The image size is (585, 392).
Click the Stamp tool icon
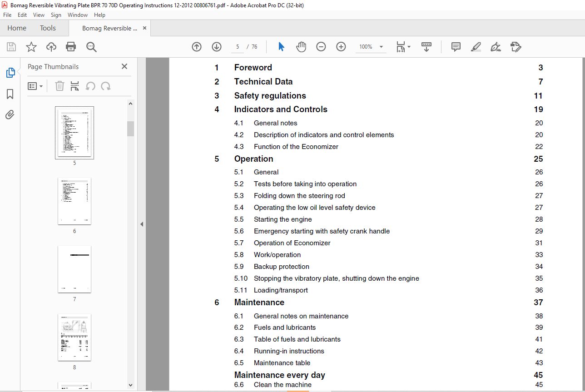point(516,47)
